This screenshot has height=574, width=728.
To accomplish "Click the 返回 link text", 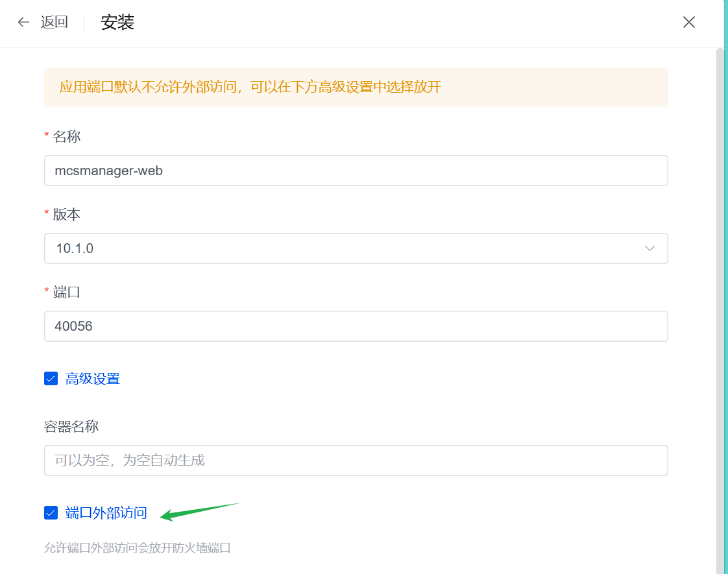I will coord(54,22).
